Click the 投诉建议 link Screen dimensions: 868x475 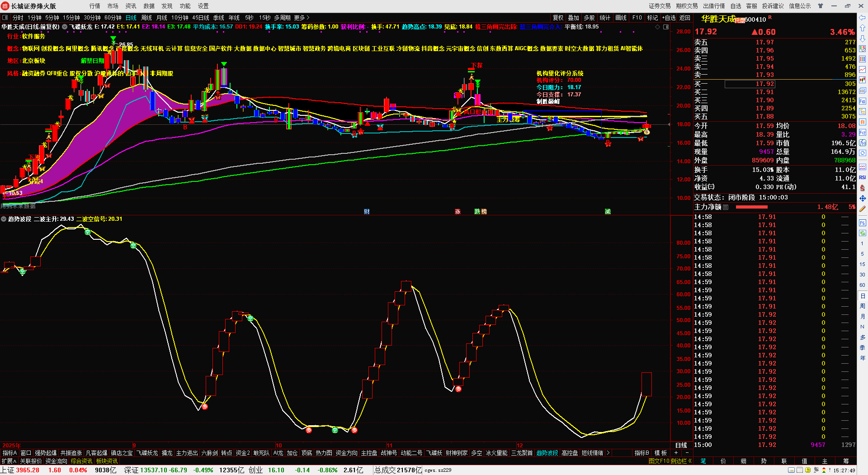point(773,6)
